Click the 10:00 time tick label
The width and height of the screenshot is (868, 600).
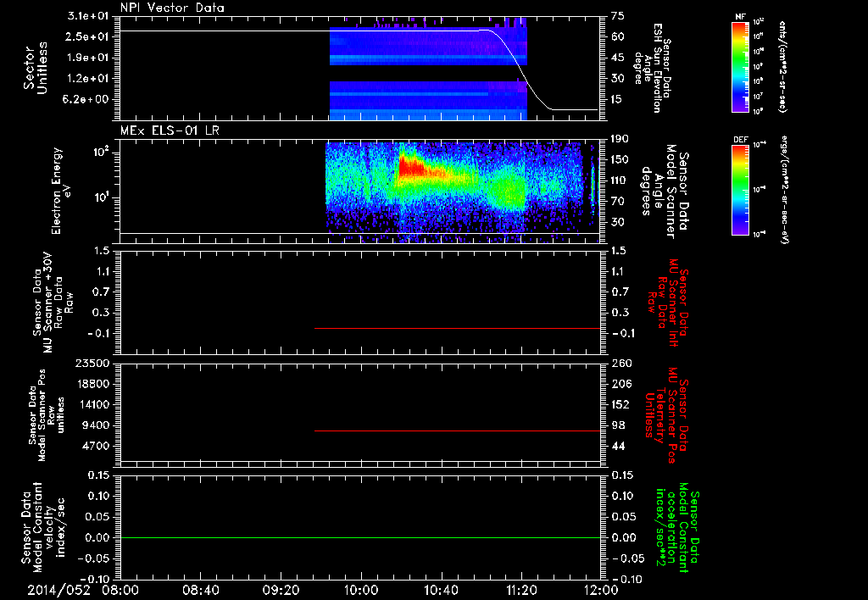click(x=361, y=590)
